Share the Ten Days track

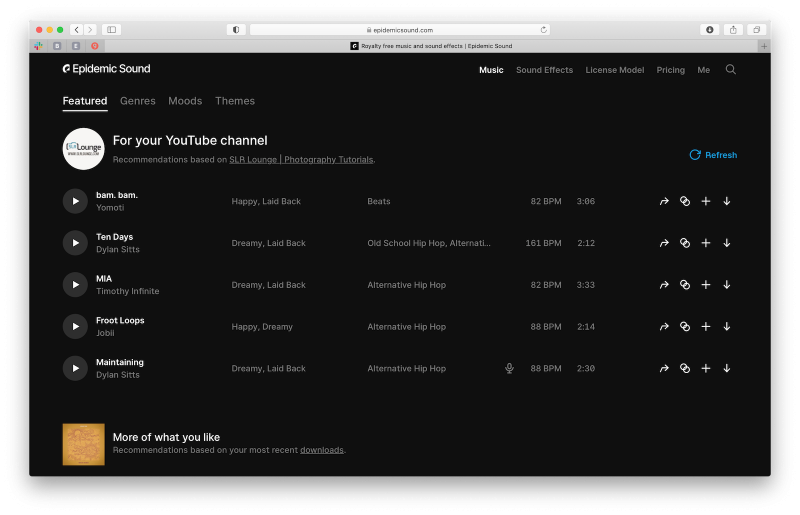click(x=664, y=243)
